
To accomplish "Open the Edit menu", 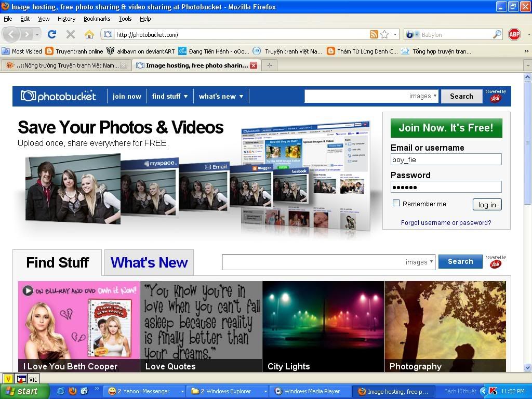I will pos(25,19).
